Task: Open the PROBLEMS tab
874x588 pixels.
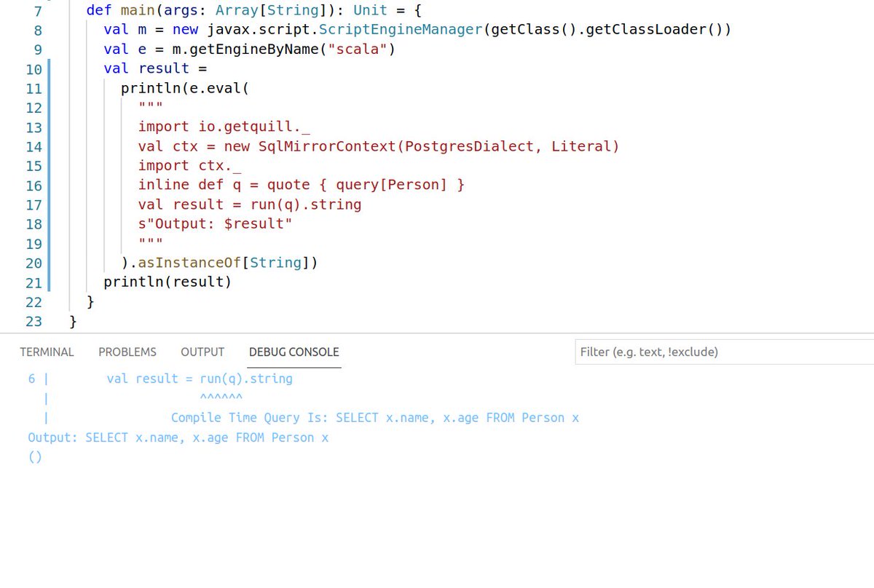Action: click(x=127, y=352)
